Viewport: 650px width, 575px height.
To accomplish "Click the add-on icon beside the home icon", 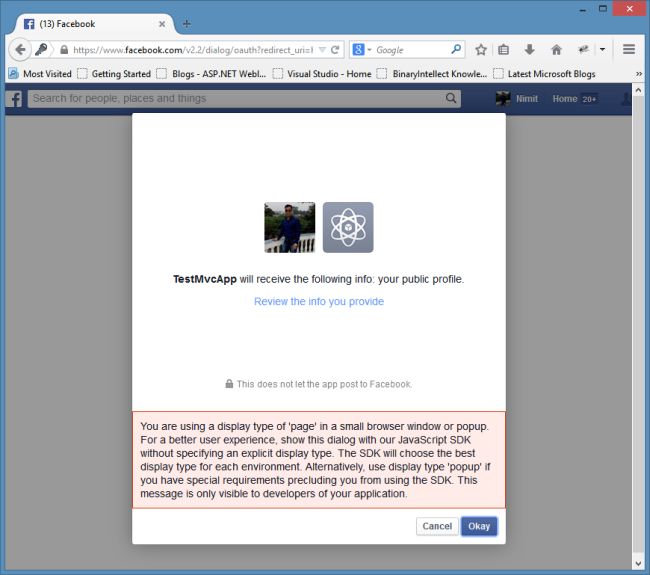I will (584, 50).
